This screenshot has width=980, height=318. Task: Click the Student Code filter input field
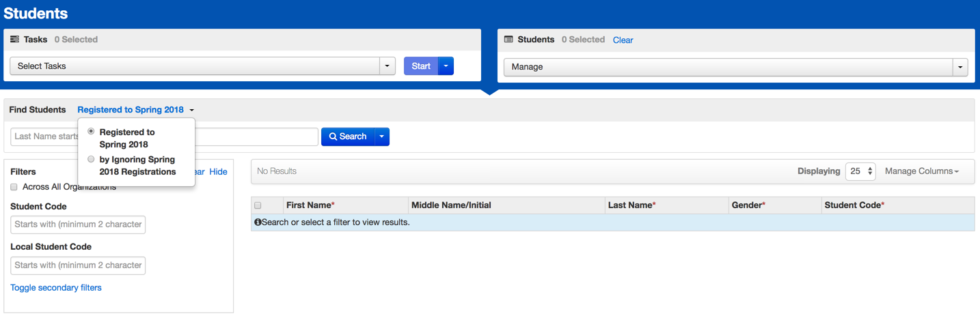point(78,225)
